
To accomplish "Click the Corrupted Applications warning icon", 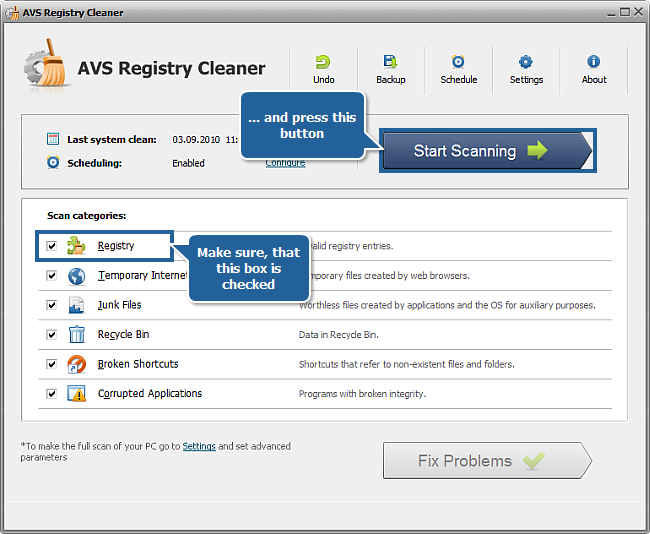I will click(77, 394).
